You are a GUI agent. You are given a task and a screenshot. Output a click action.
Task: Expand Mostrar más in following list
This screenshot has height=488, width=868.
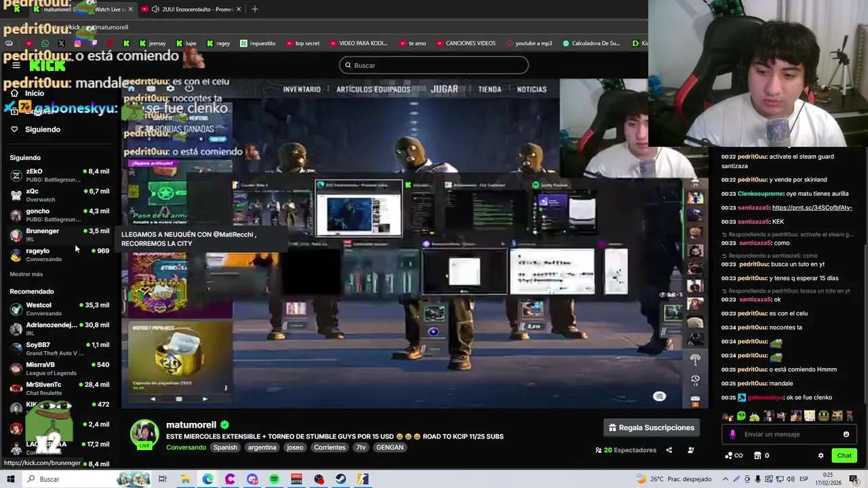coord(26,274)
